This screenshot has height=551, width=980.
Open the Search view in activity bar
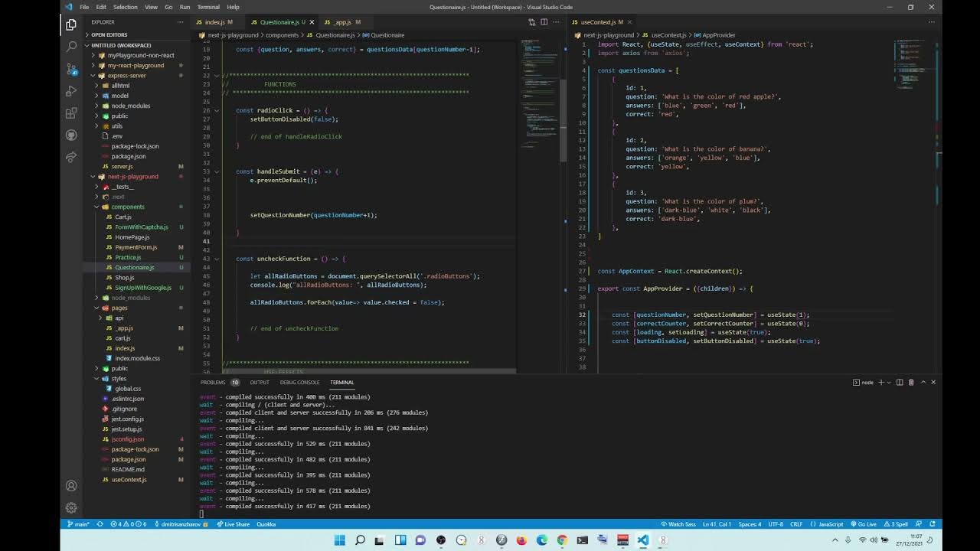71,47
